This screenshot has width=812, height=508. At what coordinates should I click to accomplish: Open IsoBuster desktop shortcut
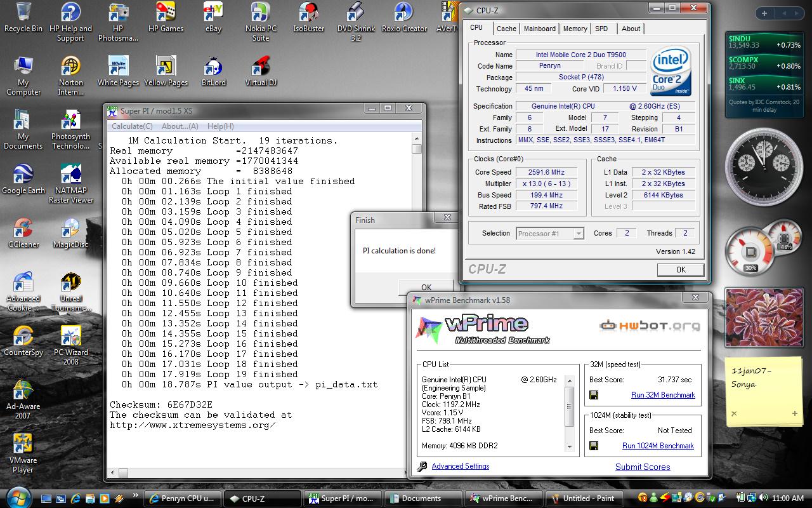[308, 17]
